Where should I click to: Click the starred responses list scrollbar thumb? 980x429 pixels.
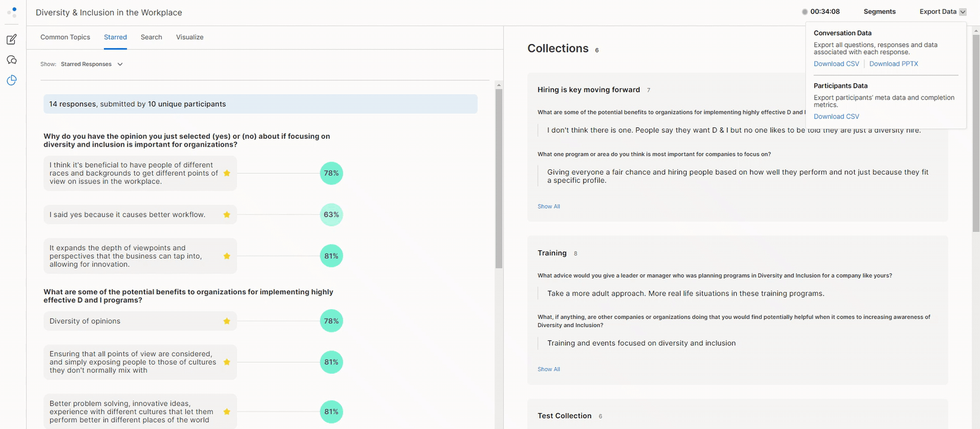[499, 179]
